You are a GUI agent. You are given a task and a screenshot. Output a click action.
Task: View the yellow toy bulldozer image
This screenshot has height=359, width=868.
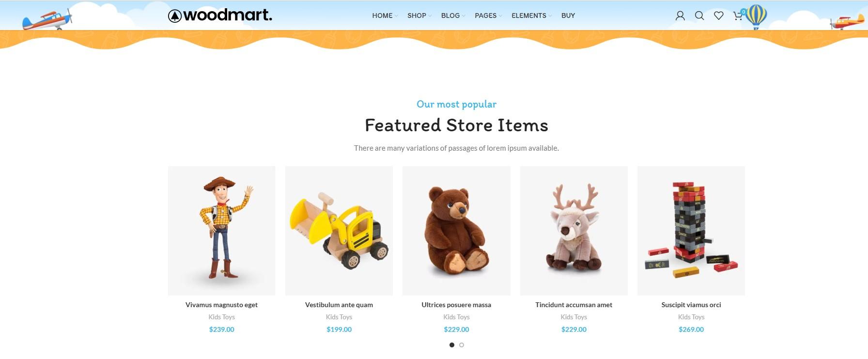point(339,231)
